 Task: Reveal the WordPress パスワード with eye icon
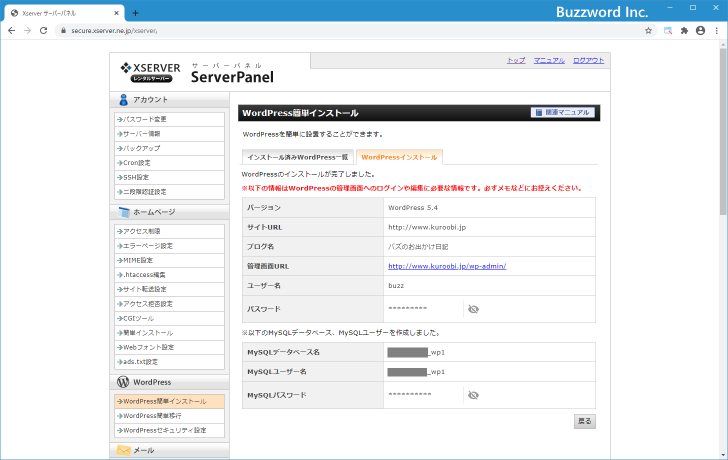(473, 309)
